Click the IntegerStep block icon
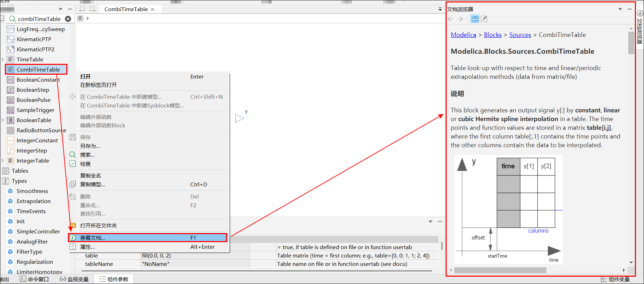Image resolution: width=644 pixels, height=284 pixels. 11,151
